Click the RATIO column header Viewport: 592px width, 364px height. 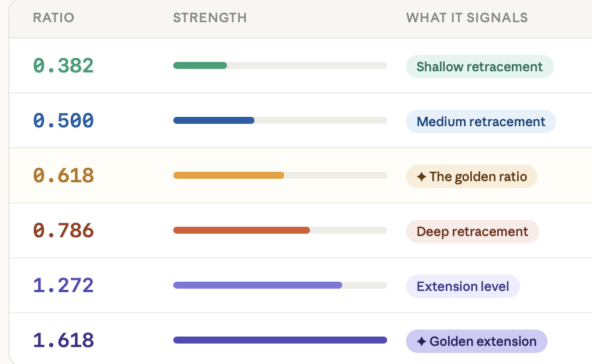(x=54, y=18)
